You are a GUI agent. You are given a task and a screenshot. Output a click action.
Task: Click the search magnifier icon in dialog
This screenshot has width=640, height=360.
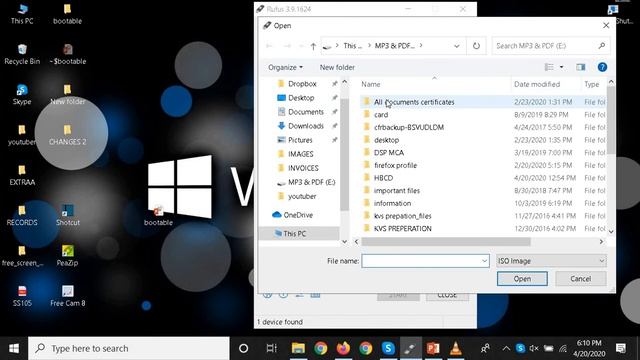[x=602, y=46]
